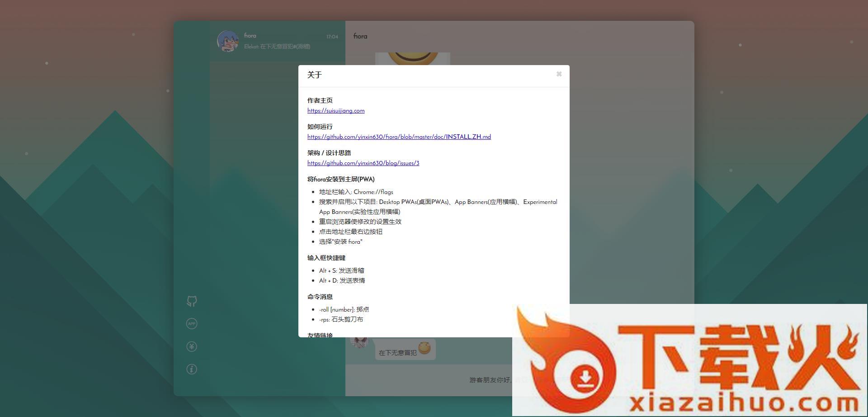Close the 关于 dialog with the X
The width and height of the screenshot is (868, 417).
559,74
